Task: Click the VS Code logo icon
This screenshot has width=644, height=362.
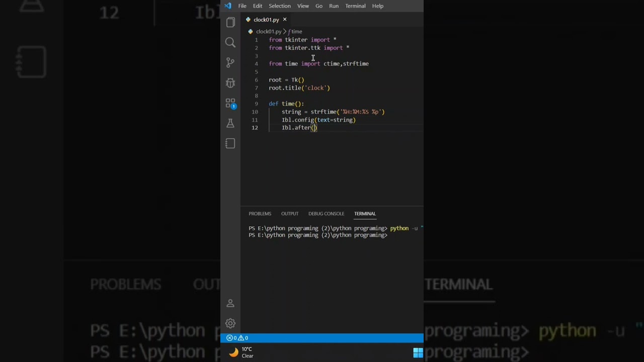Action: (228, 6)
